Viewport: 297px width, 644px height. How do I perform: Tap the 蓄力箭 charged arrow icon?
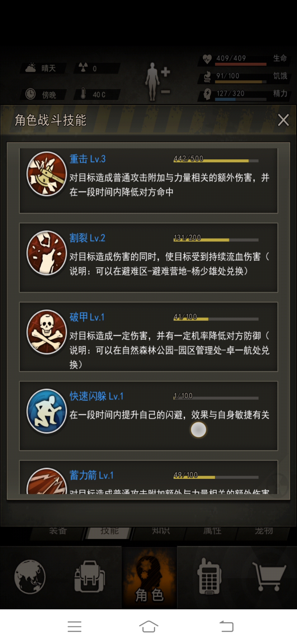pyautogui.click(x=47, y=481)
